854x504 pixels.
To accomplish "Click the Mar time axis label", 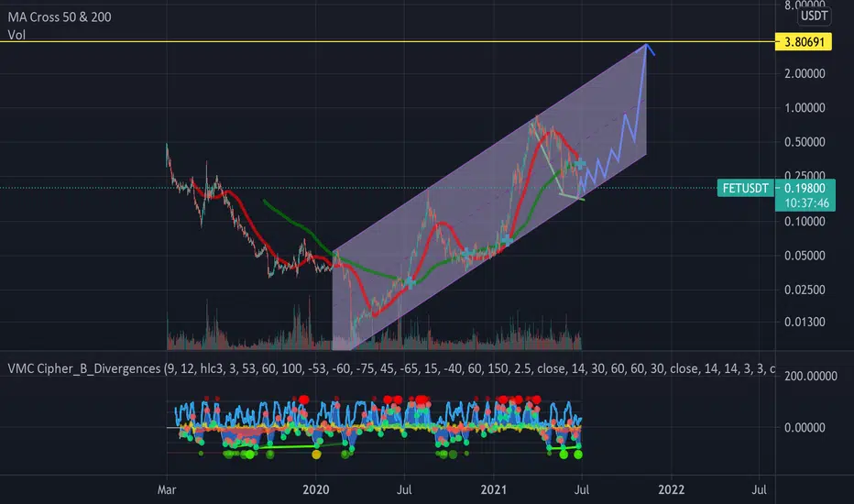I will [167, 490].
